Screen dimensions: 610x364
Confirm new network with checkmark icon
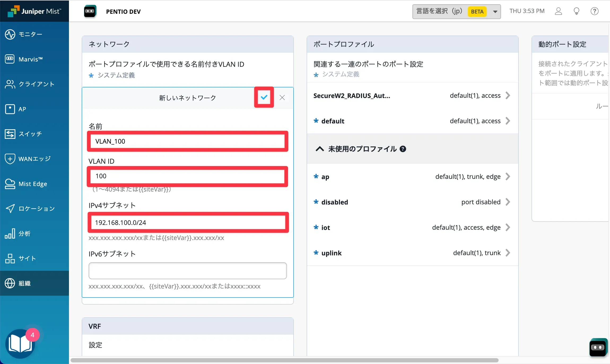[264, 97]
